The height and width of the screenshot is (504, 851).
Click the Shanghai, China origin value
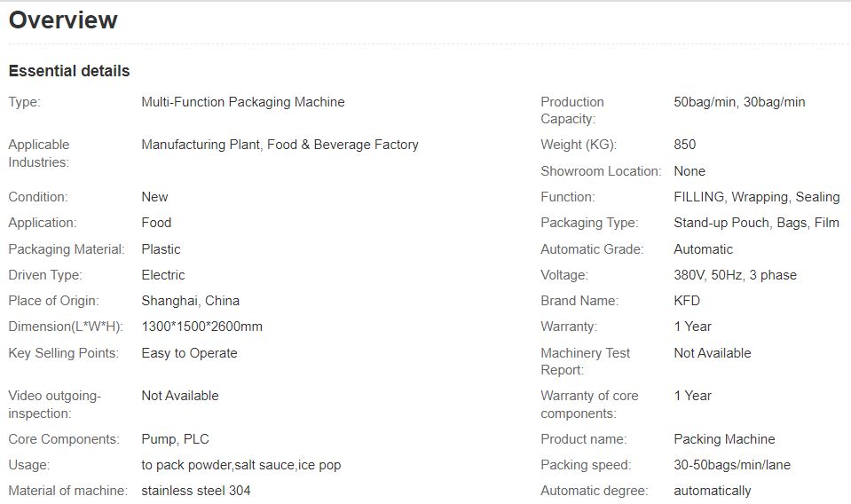click(x=190, y=301)
